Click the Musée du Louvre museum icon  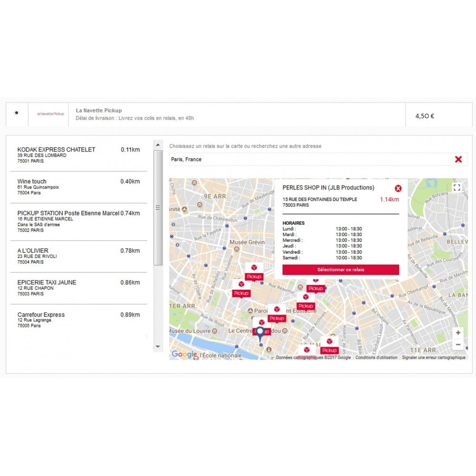[215, 331]
